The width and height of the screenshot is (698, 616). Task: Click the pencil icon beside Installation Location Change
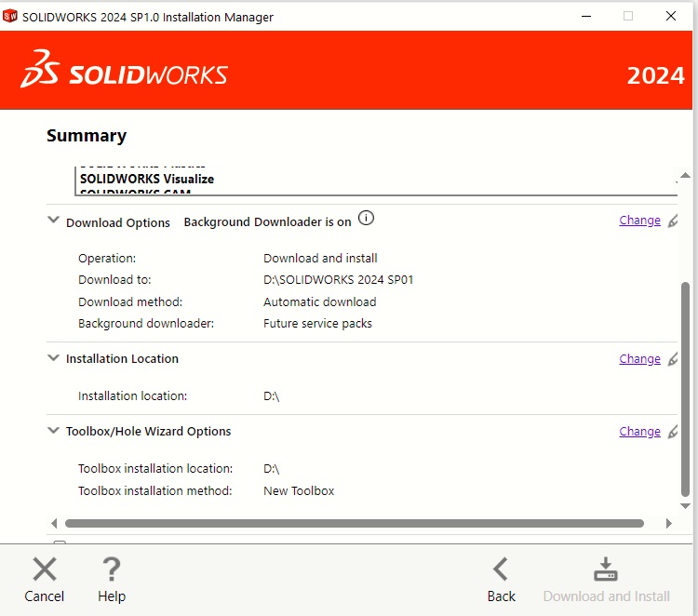(673, 359)
